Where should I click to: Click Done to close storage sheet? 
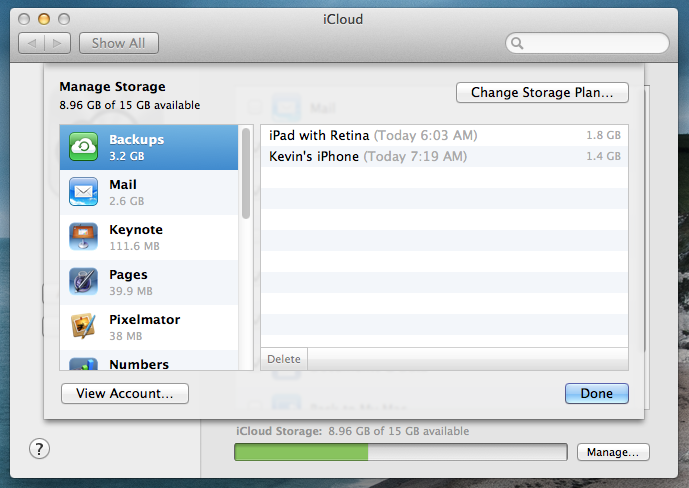(x=597, y=393)
